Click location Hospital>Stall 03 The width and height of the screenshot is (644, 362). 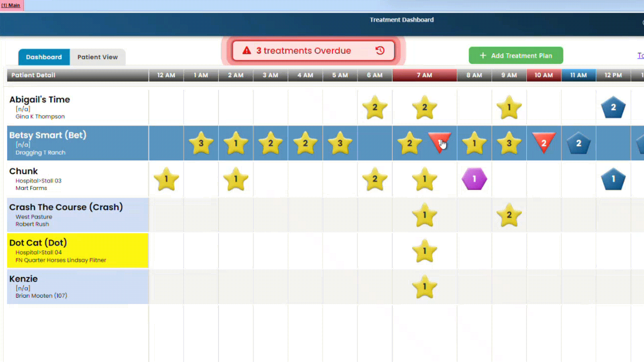coord(38,181)
